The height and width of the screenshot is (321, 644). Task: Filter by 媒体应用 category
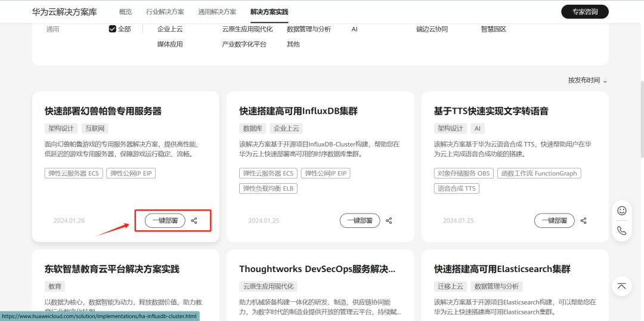170,44
